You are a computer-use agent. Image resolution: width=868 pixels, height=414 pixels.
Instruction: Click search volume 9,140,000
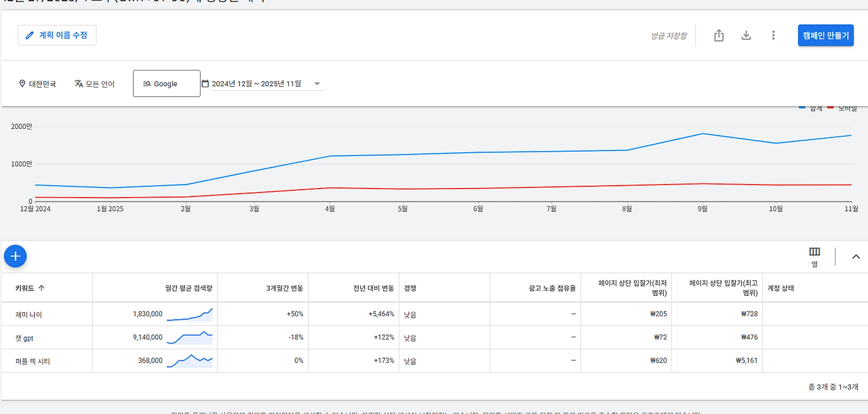148,337
